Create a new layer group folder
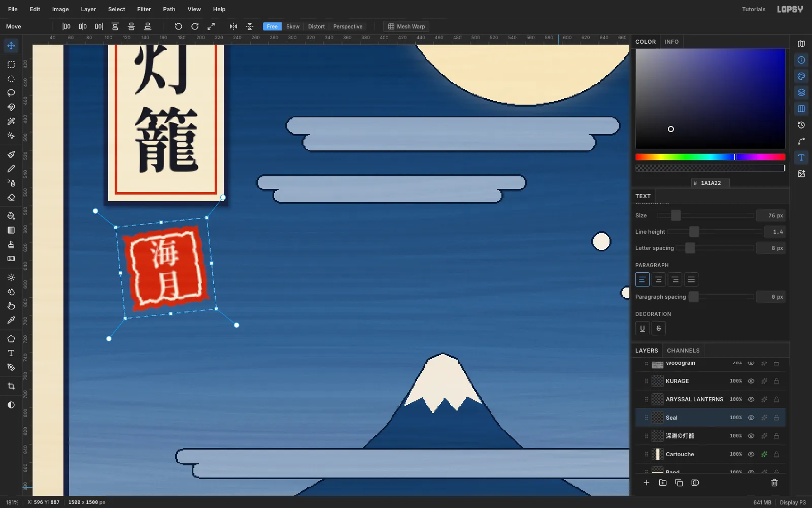 [663, 483]
